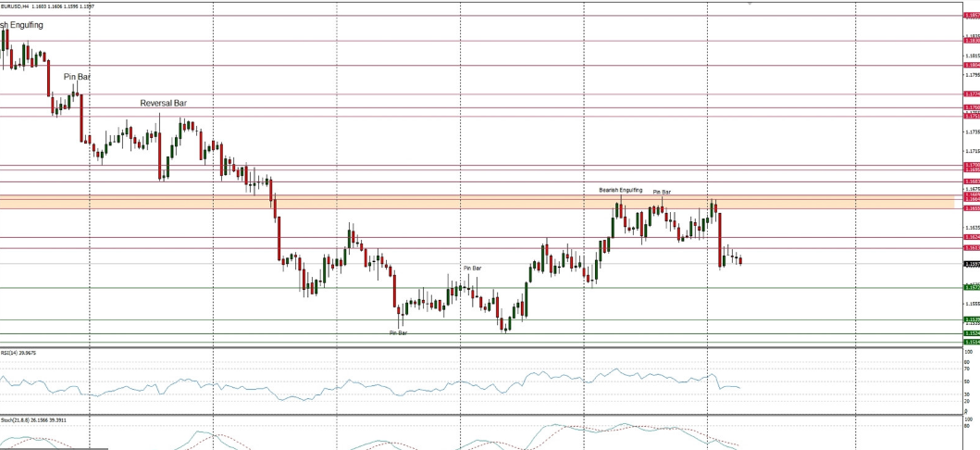Click the Bearish Engulfing label beside the orange zone

point(620,189)
